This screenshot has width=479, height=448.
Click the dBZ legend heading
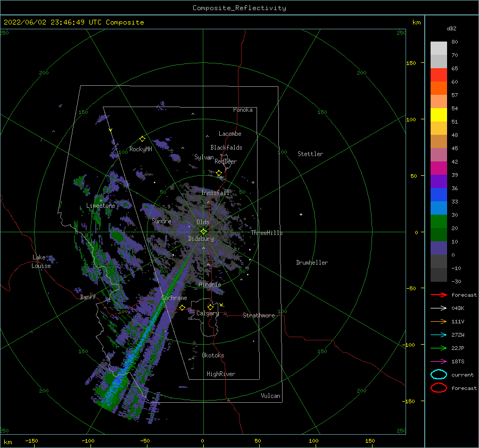coord(451,28)
